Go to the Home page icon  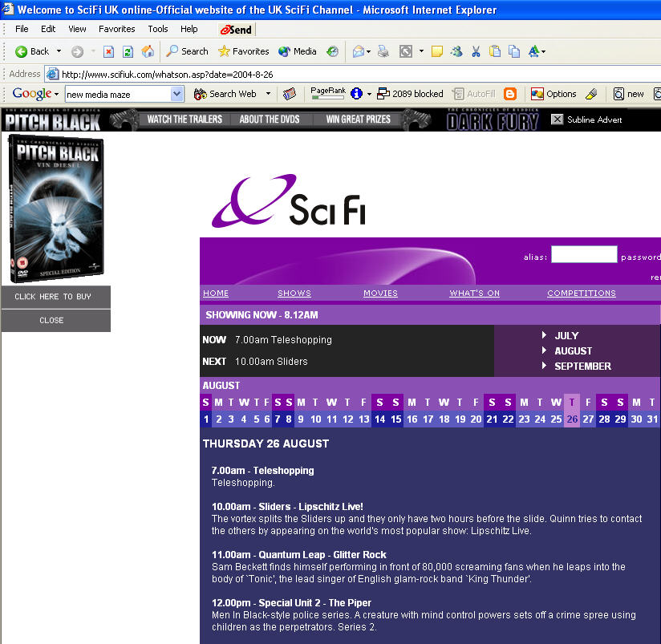click(x=147, y=51)
